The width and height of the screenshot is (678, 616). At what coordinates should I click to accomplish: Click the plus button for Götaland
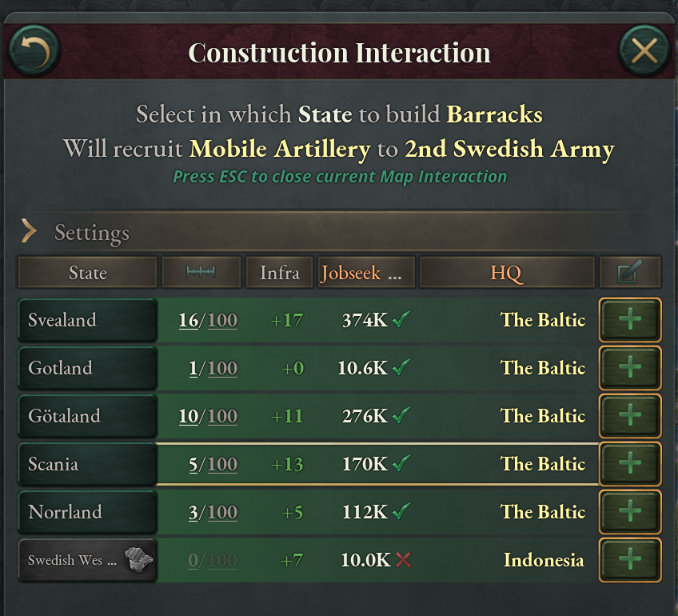tap(629, 416)
